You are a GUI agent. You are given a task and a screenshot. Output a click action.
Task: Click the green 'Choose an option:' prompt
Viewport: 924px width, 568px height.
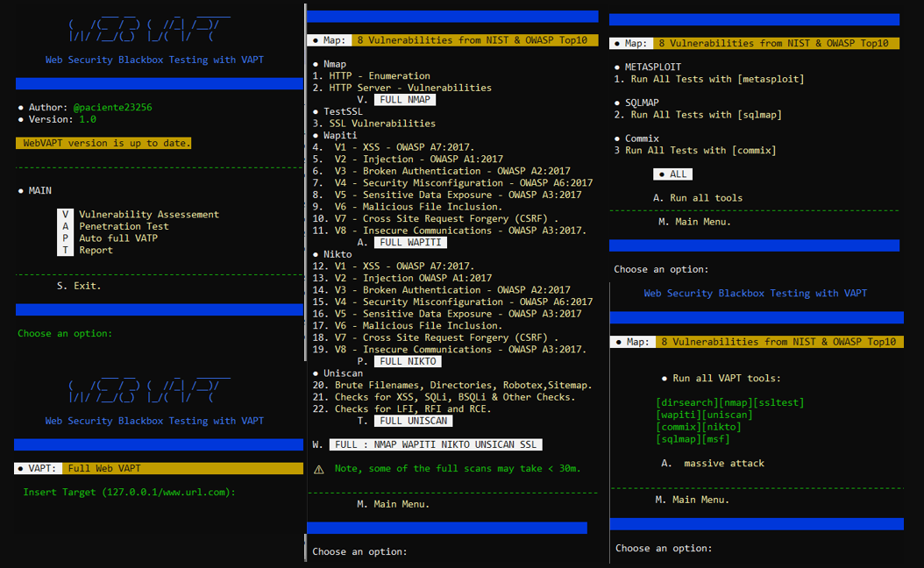pyautogui.click(x=65, y=333)
